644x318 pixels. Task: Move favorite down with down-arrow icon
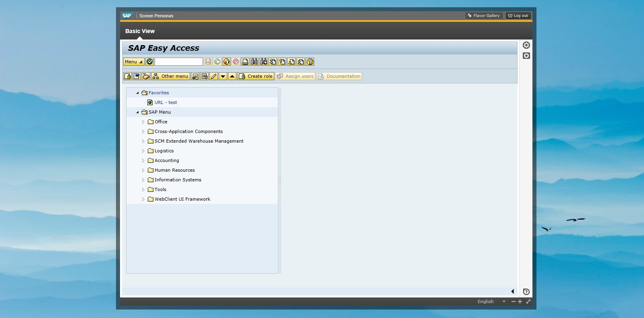coord(223,76)
